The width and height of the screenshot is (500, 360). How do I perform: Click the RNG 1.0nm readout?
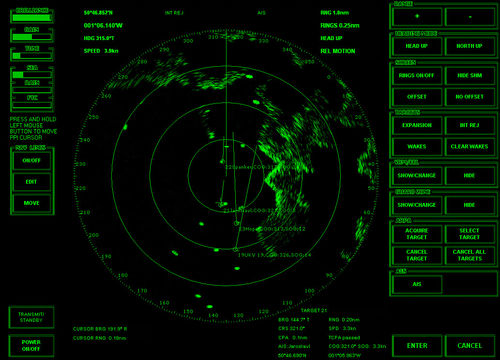[335, 13]
